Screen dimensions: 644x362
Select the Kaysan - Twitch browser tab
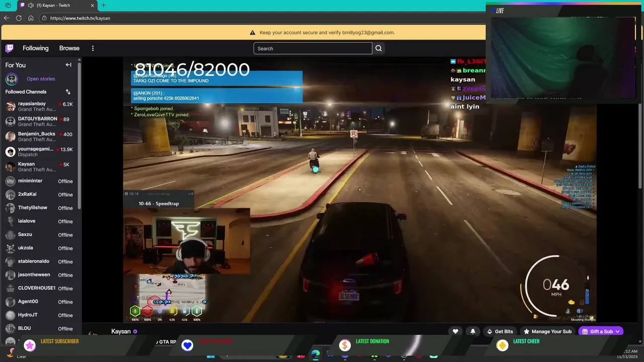(x=57, y=5)
